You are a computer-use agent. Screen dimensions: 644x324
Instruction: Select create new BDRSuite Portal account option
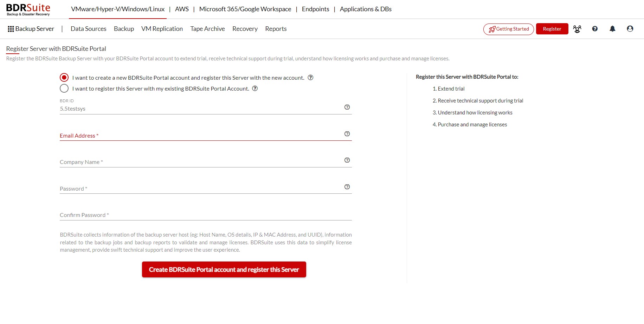pyautogui.click(x=64, y=77)
